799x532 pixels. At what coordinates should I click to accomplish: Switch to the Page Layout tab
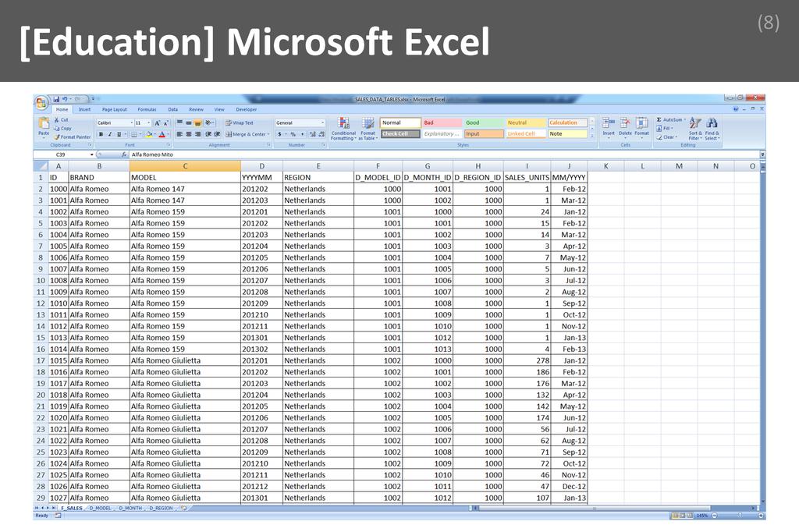(114, 109)
